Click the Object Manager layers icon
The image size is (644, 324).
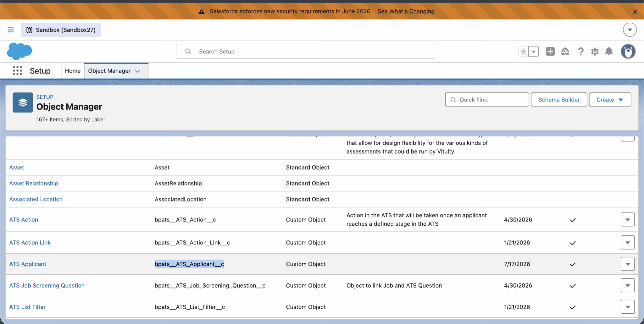(23, 102)
